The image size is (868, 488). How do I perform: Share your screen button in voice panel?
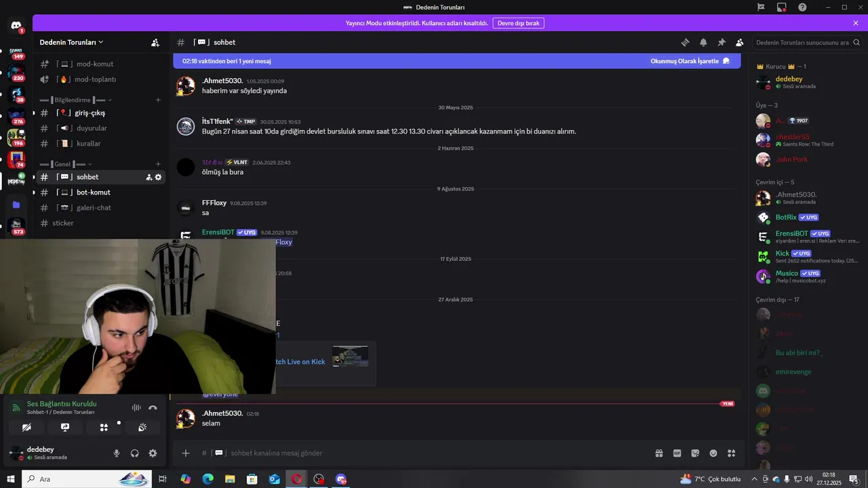coord(65,427)
